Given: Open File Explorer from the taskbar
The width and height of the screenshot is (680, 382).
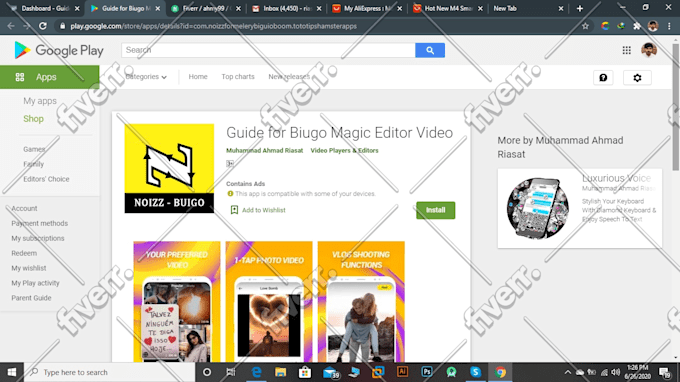Looking at the screenshot, I should pyautogui.click(x=281, y=372).
